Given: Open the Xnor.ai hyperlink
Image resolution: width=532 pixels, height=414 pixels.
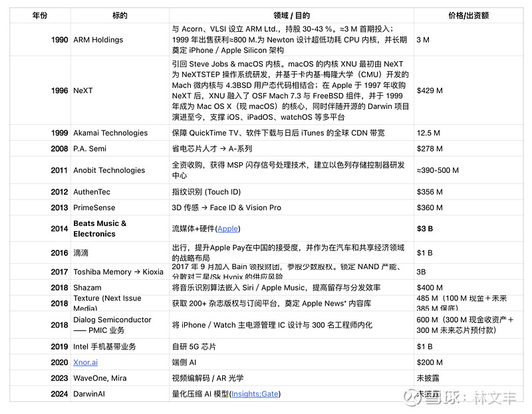Looking at the screenshot, I should click(x=86, y=362).
